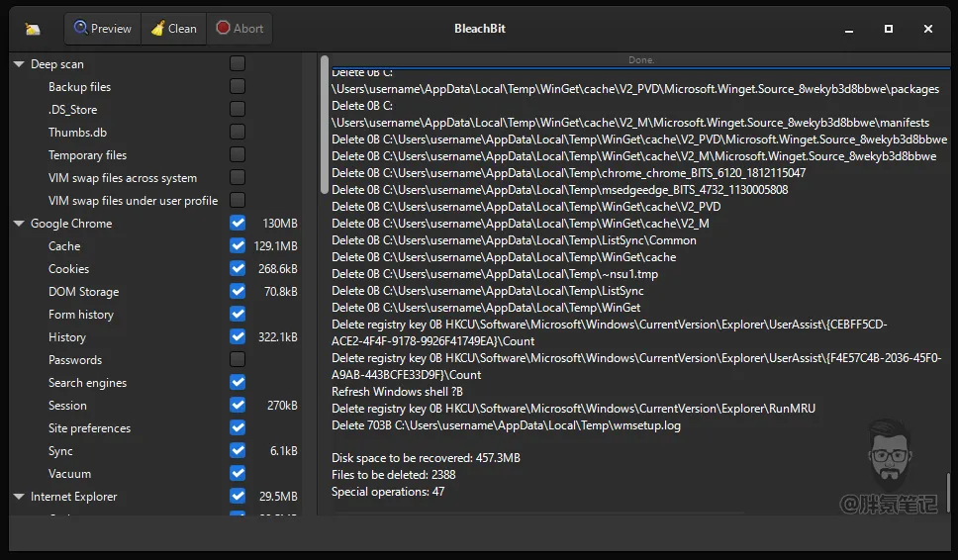Click the 29.5MB Internet Explorer size
Image resolution: width=958 pixels, height=560 pixels.
click(x=278, y=497)
